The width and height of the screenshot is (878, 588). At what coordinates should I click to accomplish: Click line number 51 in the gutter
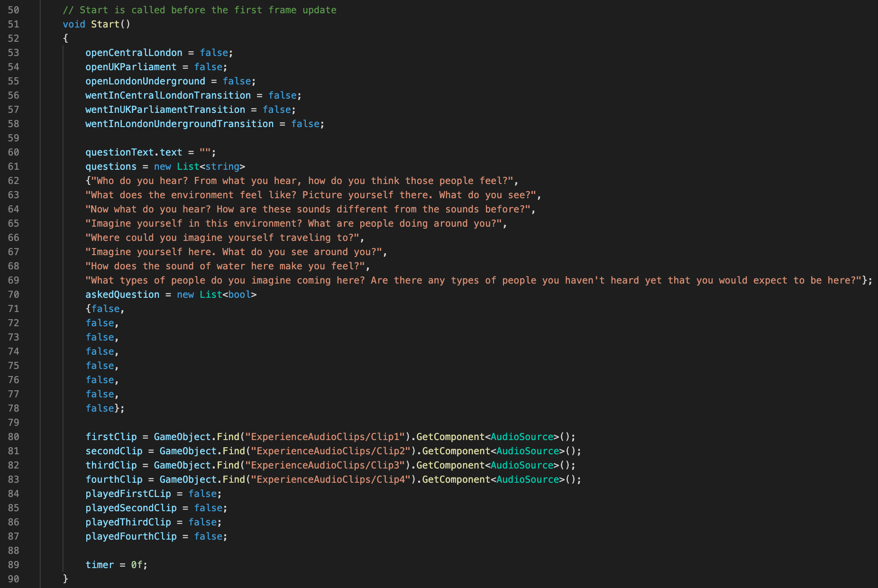coord(13,24)
